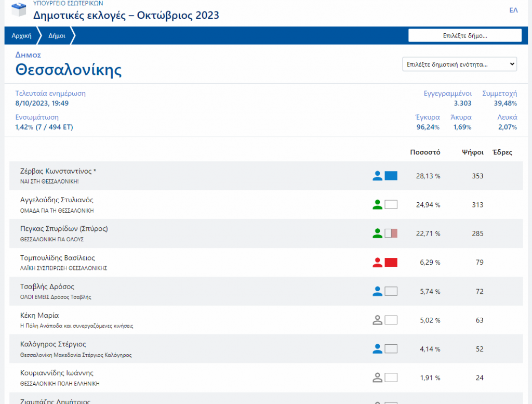The image size is (532, 404).
Task: Open the 'Επιλέξτε δήμο...' selector
Action: (x=464, y=35)
